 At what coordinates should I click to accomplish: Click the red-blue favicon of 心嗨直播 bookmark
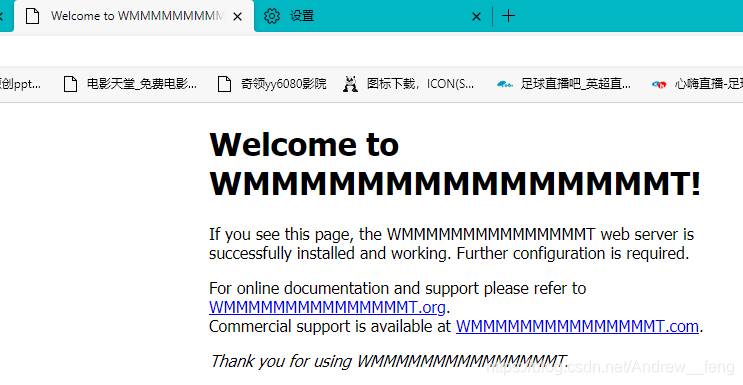pyautogui.click(x=659, y=84)
